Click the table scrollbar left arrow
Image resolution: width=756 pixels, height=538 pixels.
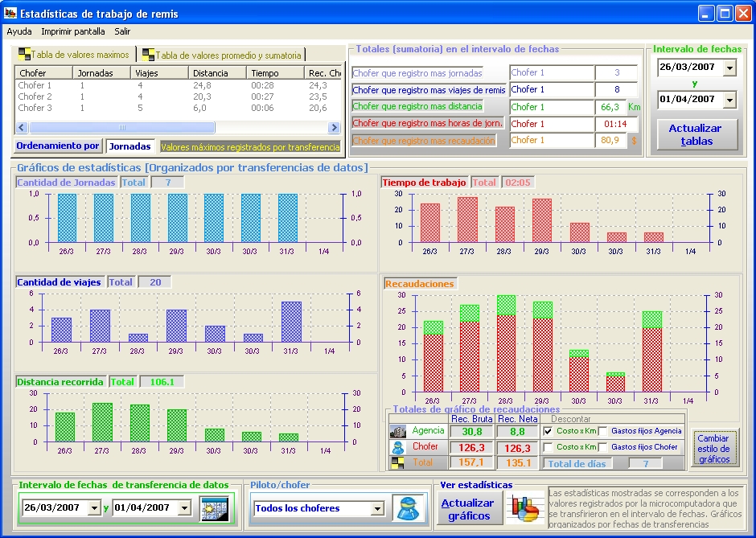[22, 128]
